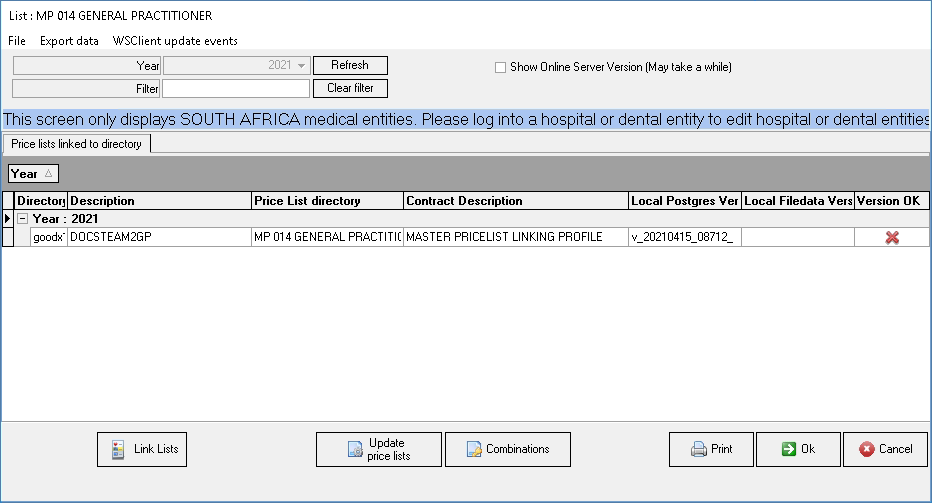Click the printer icon on Print
932x503 pixels.
[x=698, y=449]
